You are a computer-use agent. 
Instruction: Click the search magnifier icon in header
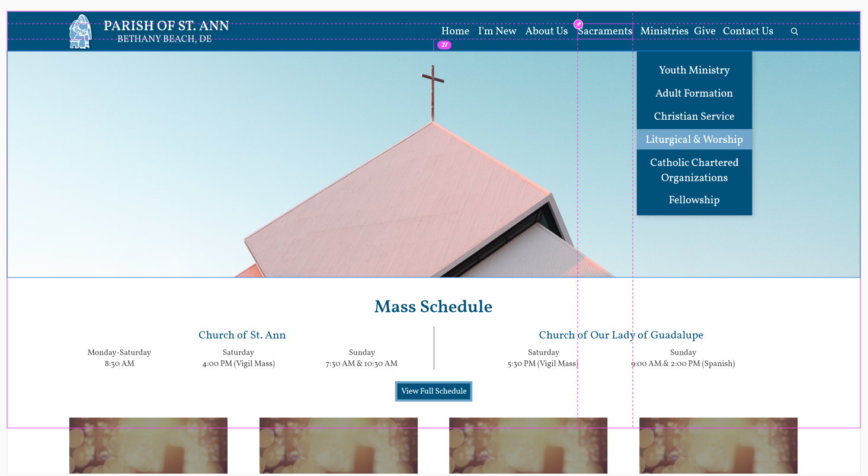[795, 31]
